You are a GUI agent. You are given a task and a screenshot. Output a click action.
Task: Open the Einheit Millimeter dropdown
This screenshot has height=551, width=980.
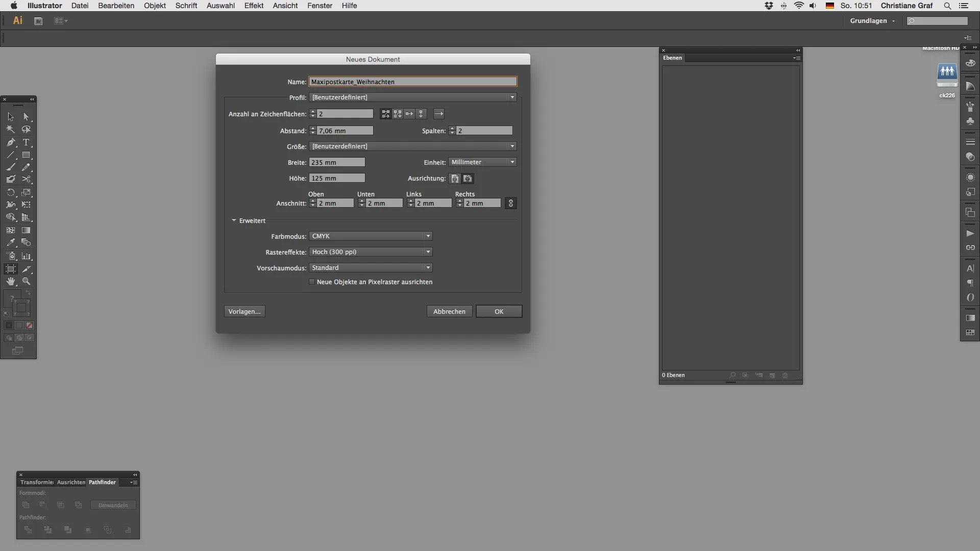click(482, 162)
